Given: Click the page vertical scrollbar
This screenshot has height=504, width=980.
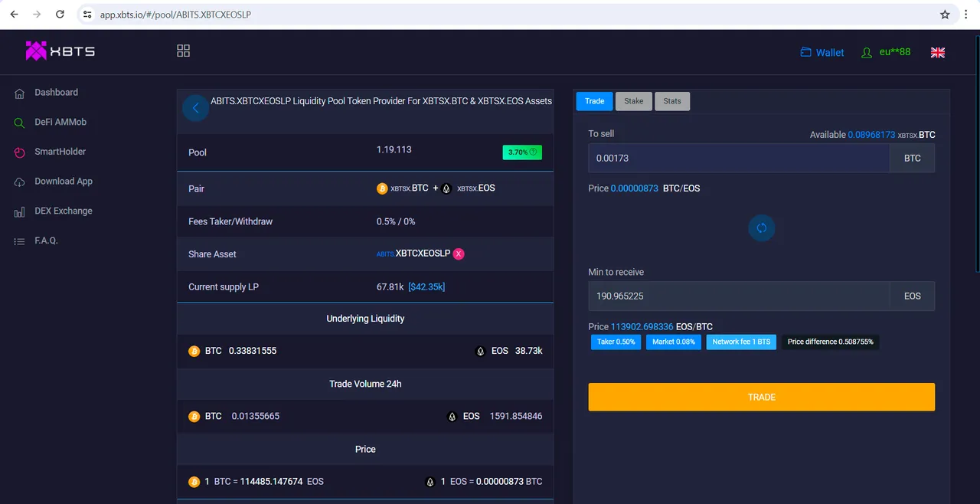Looking at the screenshot, I should [x=977, y=153].
